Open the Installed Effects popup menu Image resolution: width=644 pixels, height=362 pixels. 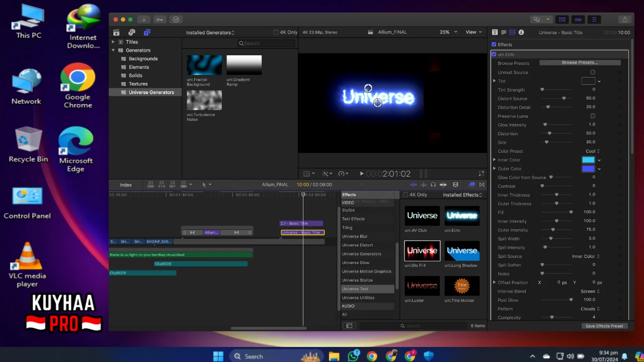pyautogui.click(x=462, y=195)
